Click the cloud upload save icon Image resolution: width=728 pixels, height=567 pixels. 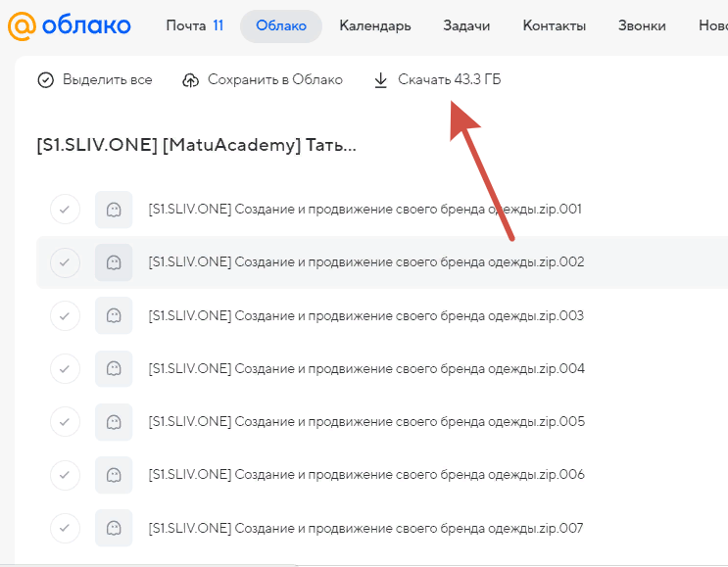[190, 80]
